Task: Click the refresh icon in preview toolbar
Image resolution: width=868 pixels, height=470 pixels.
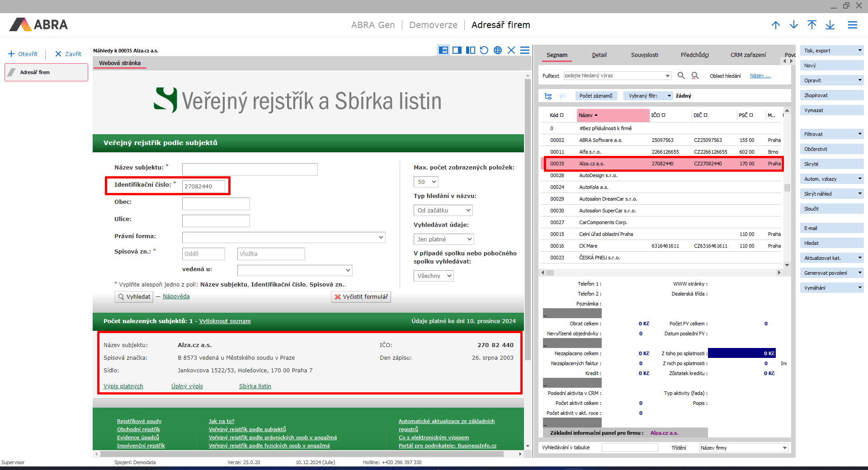Action: point(484,50)
